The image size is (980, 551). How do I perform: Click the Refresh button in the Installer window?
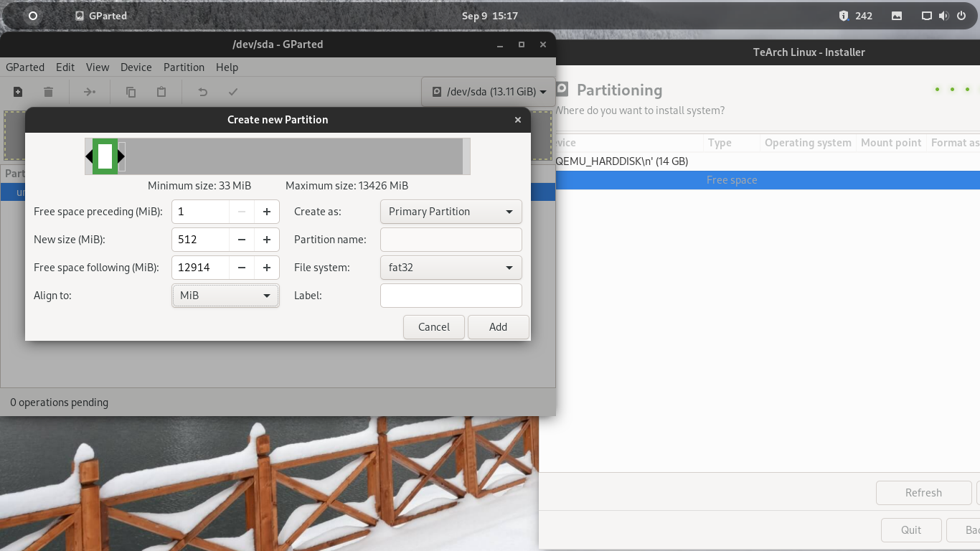(x=923, y=493)
